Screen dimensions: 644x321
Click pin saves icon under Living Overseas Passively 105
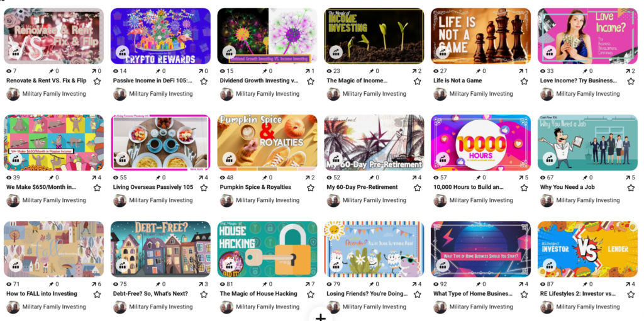[158, 177]
